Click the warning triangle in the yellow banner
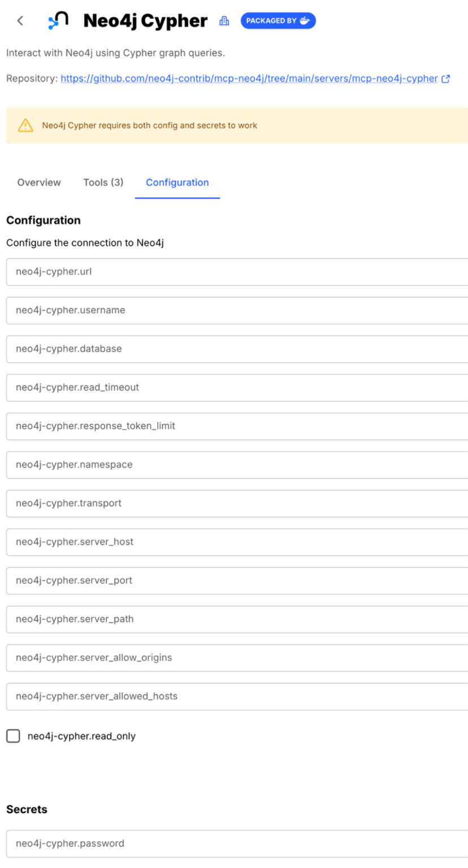 click(x=25, y=125)
